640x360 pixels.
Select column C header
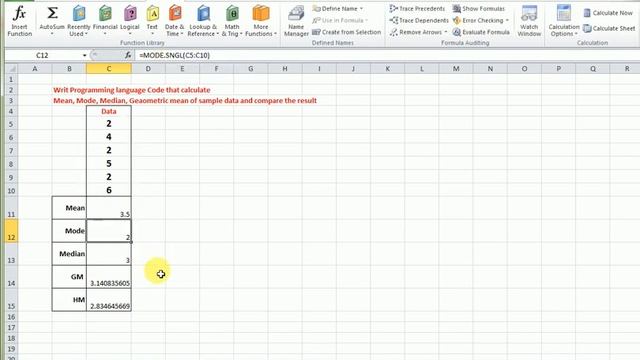[x=109, y=69]
